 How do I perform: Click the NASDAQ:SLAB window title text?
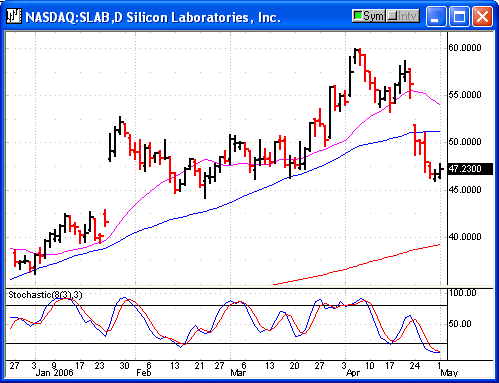click(x=153, y=17)
